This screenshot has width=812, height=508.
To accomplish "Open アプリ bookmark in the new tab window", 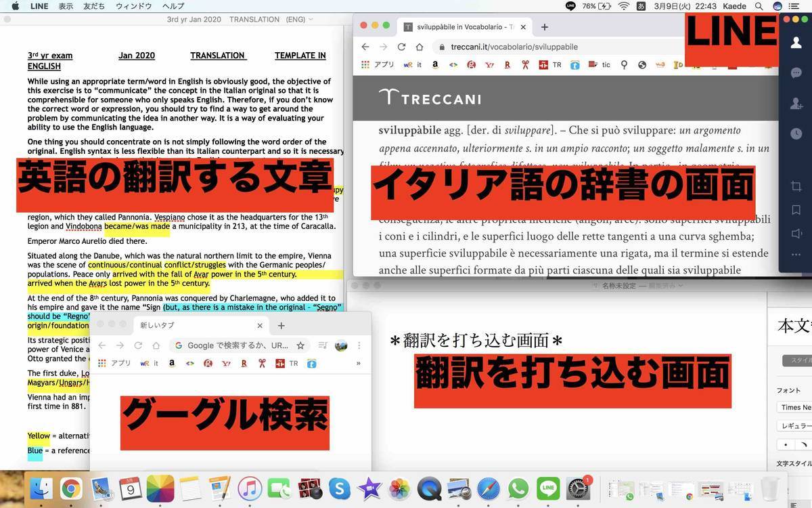I will click(x=115, y=364).
